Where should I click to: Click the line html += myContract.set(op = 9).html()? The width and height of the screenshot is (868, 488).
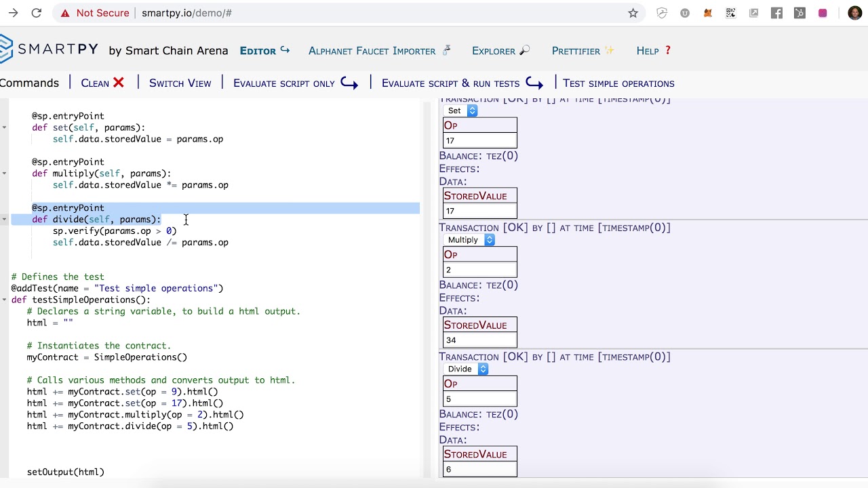(123, 392)
